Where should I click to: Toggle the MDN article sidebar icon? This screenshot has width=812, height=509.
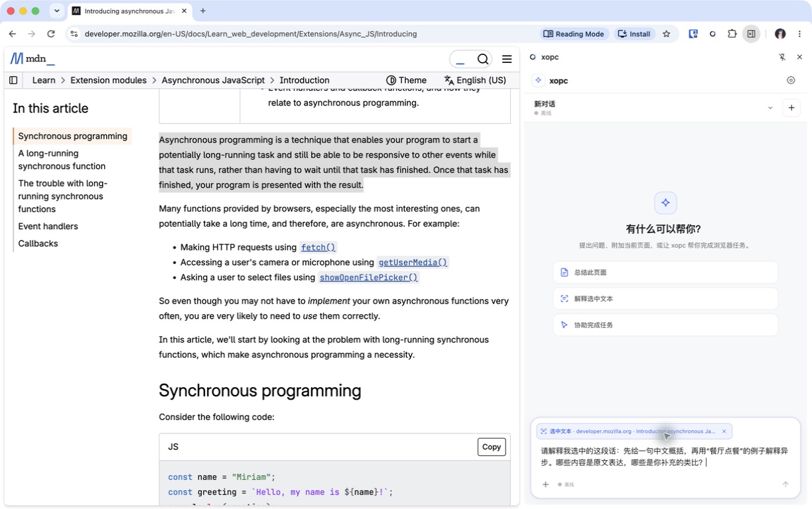(x=13, y=80)
